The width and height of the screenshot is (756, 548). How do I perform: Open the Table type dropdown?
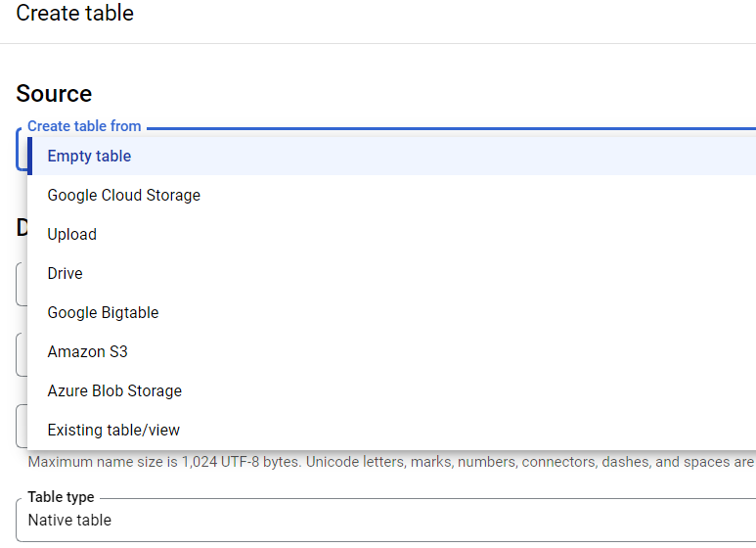tap(385, 520)
